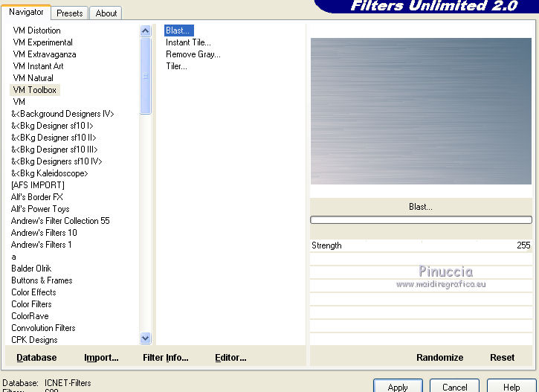The width and height of the screenshot is (539, 392).
Task: Select Alf's Border FX category
Action: (36, 197)
